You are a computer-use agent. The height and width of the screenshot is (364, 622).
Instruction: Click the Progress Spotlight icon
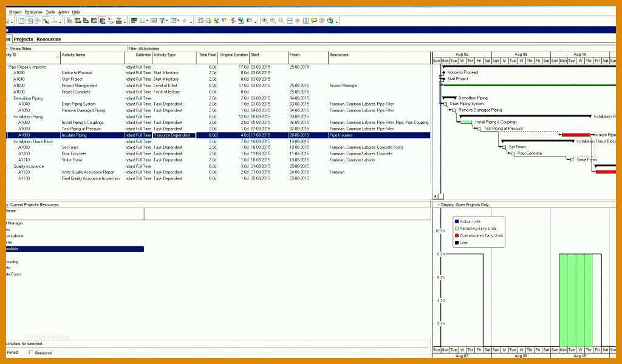pyautogui.click(x=225, y=21)
